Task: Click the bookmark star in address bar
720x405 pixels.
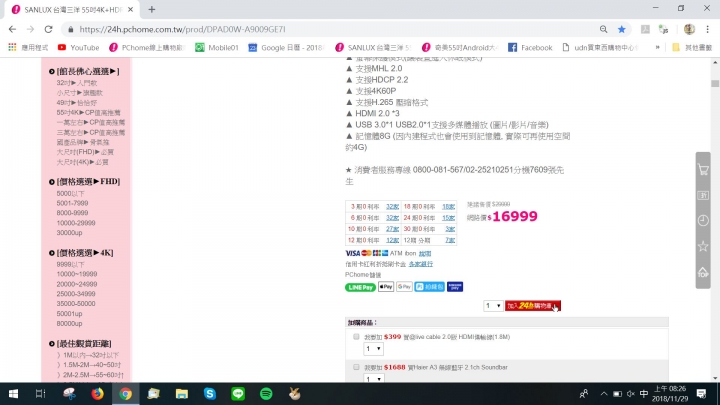Action: 621,29
